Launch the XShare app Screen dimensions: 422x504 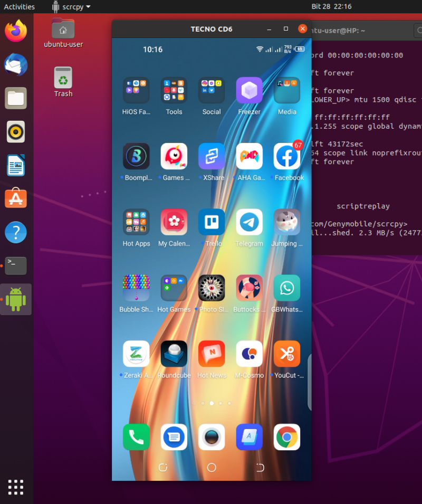212,156
